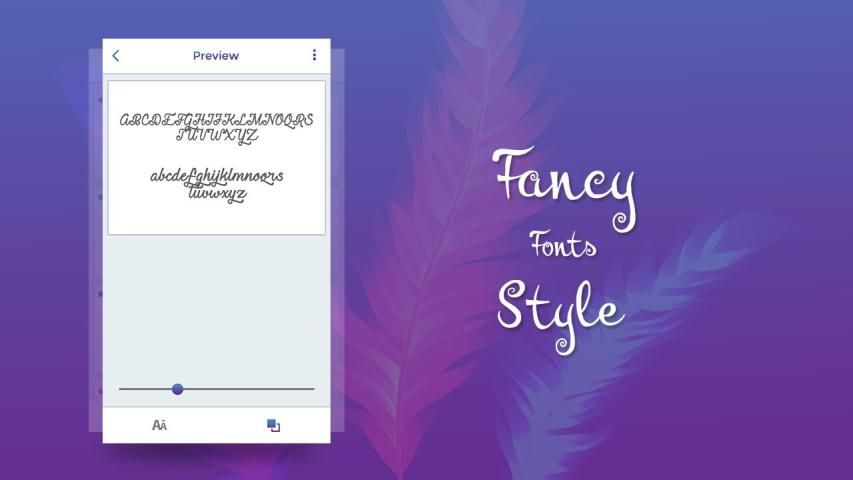Image resolution: width=853 pixels, height=480 pixels.
Task: Tap the lowercase alphabet sample text
Action: (x=217, y=177)
